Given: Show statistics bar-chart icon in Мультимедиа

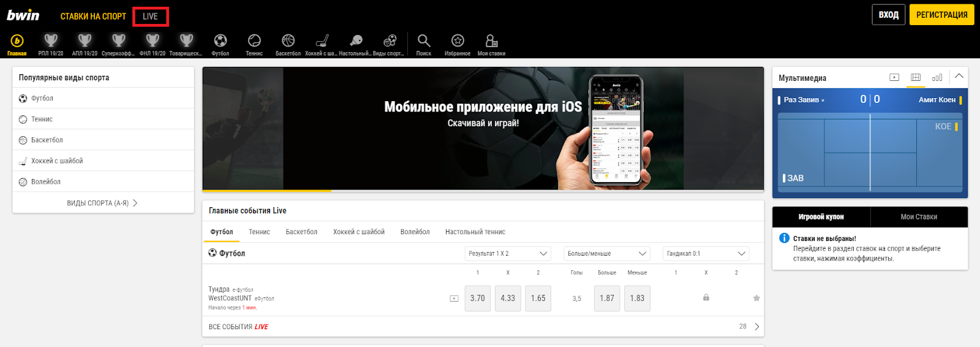Looking at the screenshot, I should (x=937, y=77).
